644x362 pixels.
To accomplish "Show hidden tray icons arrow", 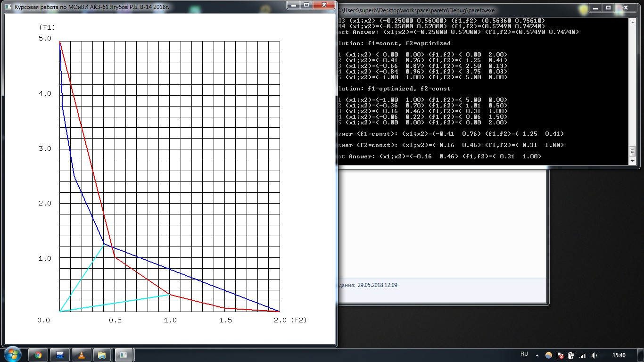I will 537,355.
